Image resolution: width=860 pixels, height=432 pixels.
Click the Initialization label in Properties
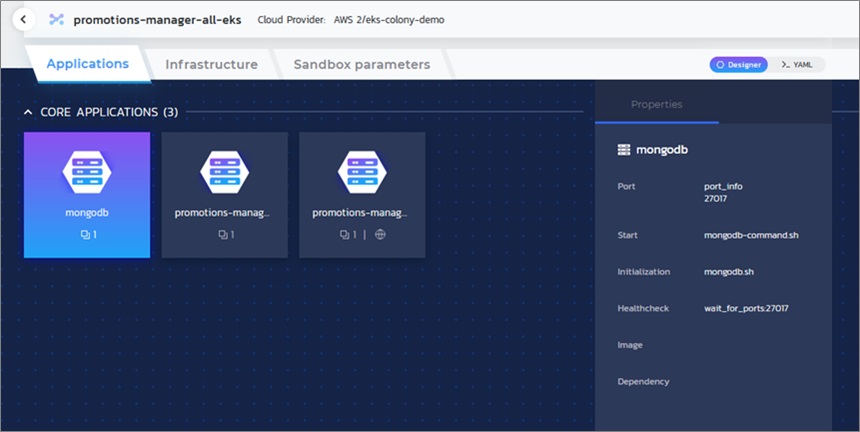coord(643,272)
